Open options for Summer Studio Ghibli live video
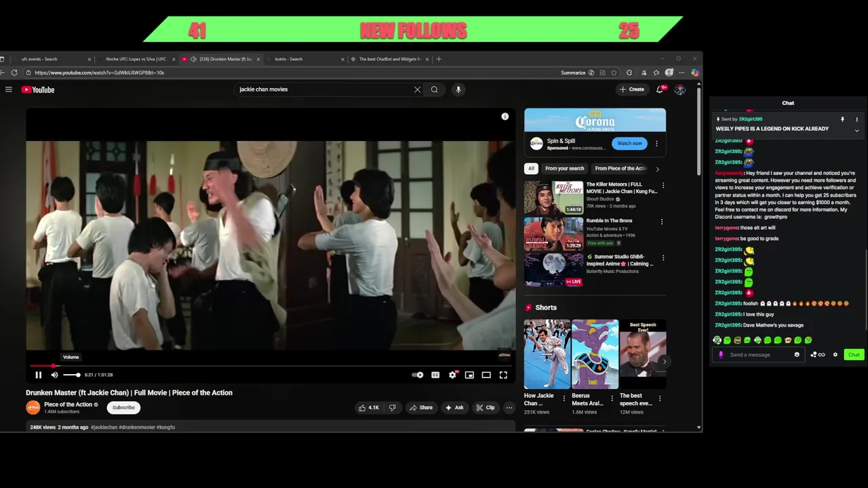Screen dimensions: 868x488 [x=663, y=258]
